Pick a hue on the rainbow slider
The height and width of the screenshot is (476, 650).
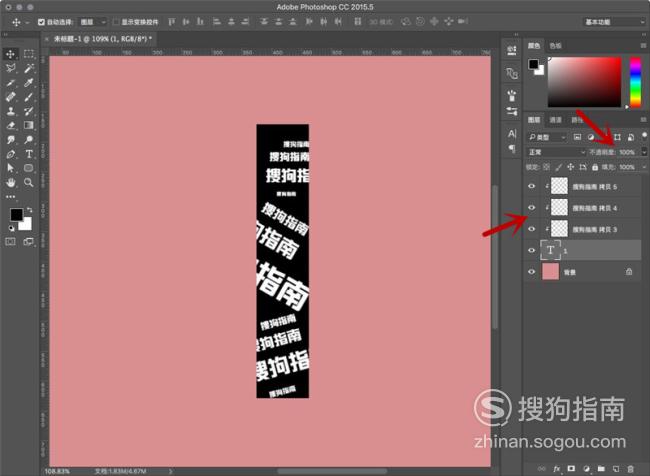click(x=635, y=82)
